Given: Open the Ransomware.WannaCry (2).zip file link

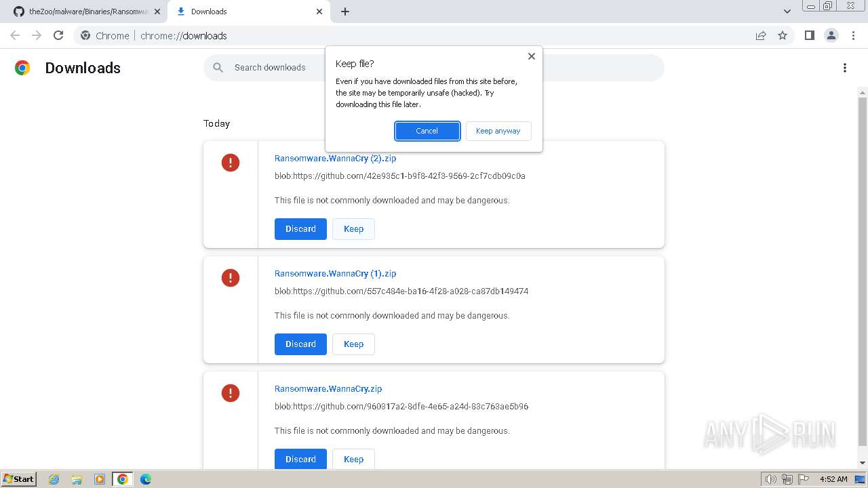Looking at the screenshot, I should click(x=335, y=158).
